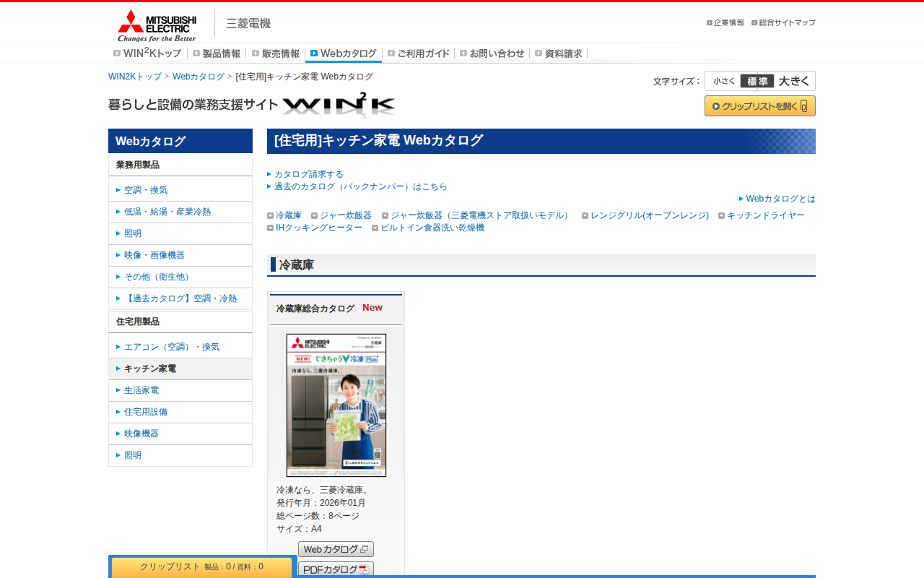Click the Mitsubishi Electric logo
This screenshot has height=578, width=924.
click(x=157, y=25)
